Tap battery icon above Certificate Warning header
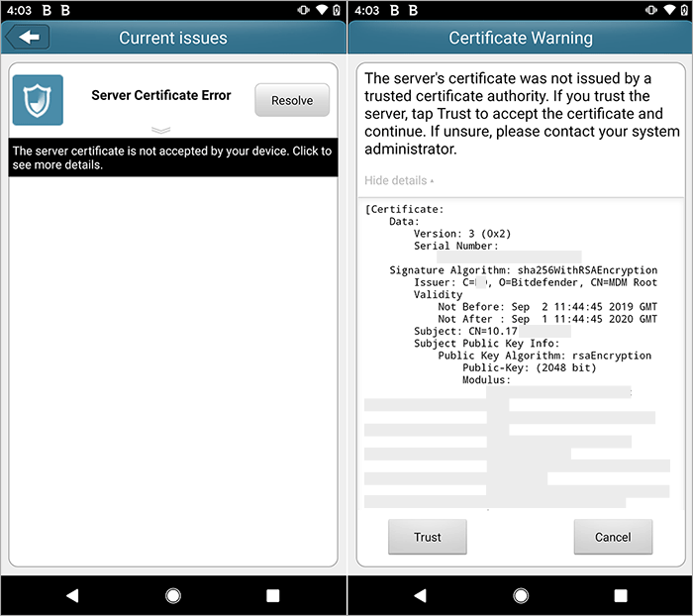693x616 pixels. click(682, 10)
